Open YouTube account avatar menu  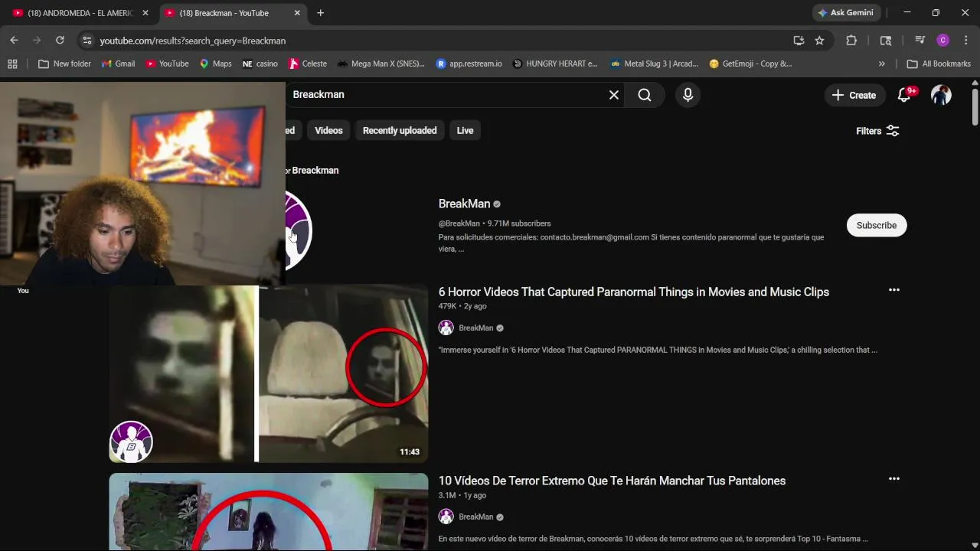pyautogui.click(x=941, y=95)
